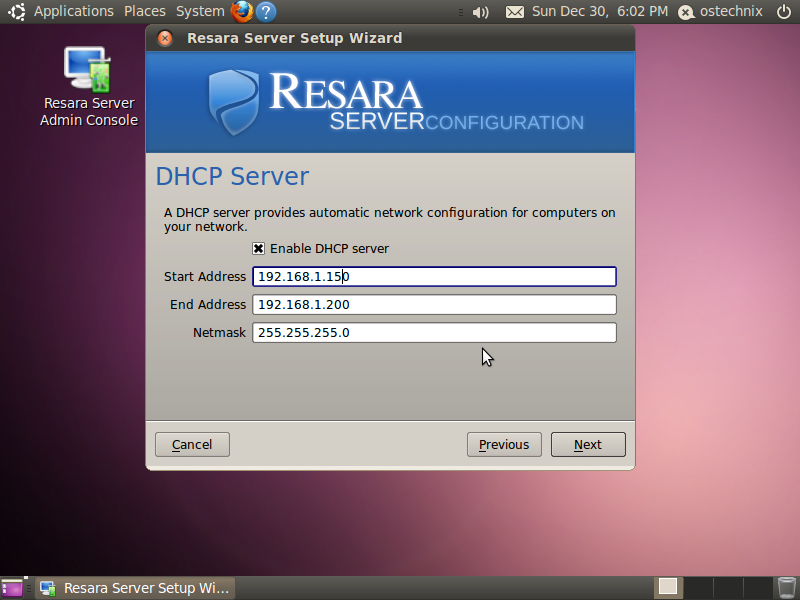Open the mail envelope indicator

click(514, 12)
